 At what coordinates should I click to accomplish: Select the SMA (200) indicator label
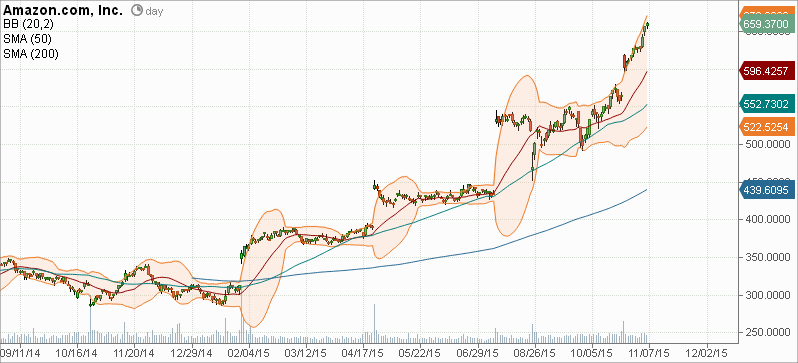coord(31,53)
